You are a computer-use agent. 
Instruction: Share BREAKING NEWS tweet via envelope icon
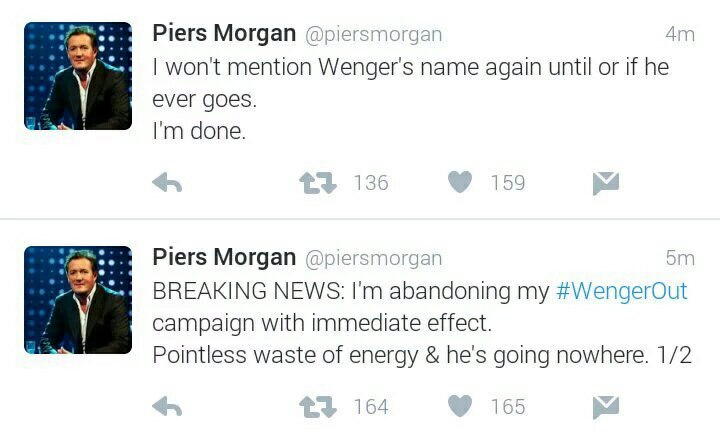pyautogui.click(x=606, y=407)
